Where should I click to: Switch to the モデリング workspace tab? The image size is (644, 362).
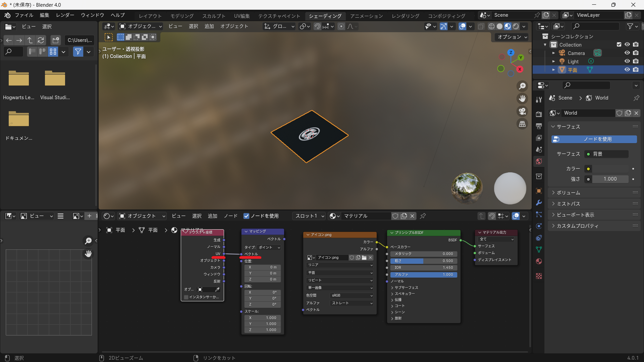182,16
